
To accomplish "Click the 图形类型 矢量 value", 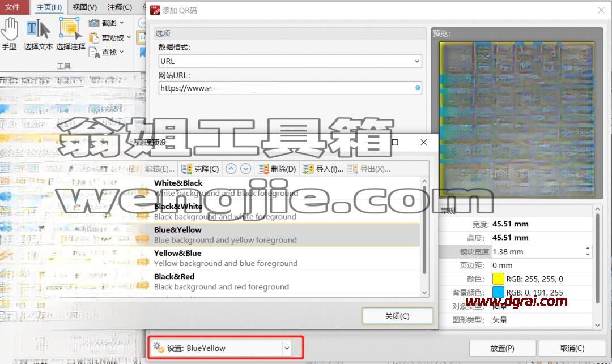I will point(500,320).
